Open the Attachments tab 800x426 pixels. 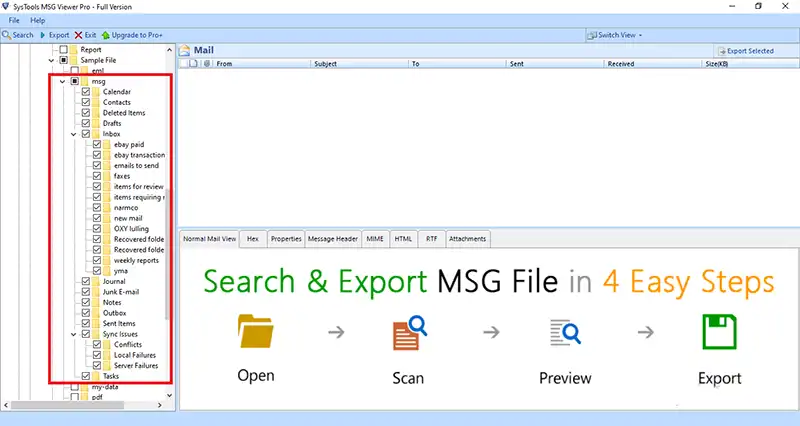coord(468,239)
